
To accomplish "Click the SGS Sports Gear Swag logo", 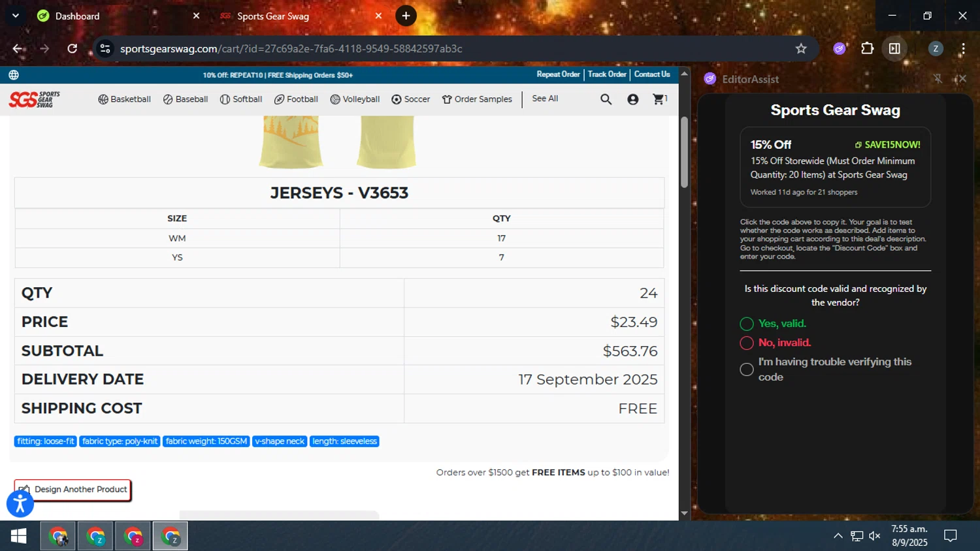I will tap(35, 99).
